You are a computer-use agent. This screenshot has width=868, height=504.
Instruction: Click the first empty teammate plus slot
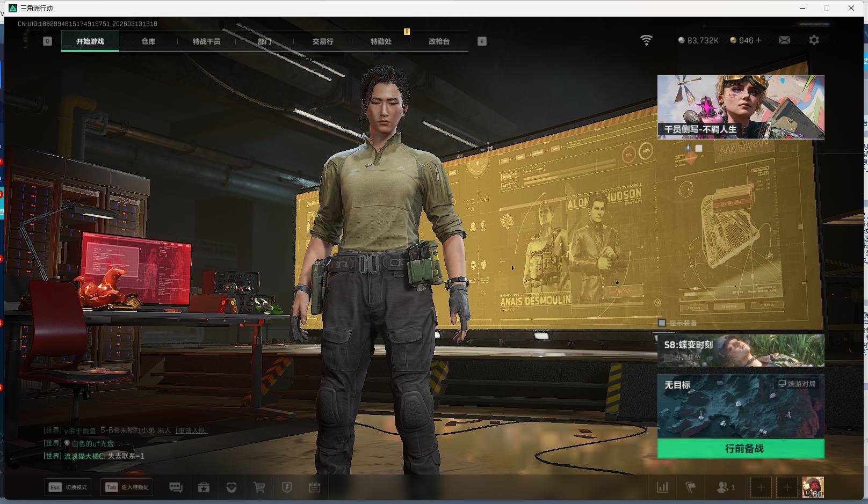(761, 487)
